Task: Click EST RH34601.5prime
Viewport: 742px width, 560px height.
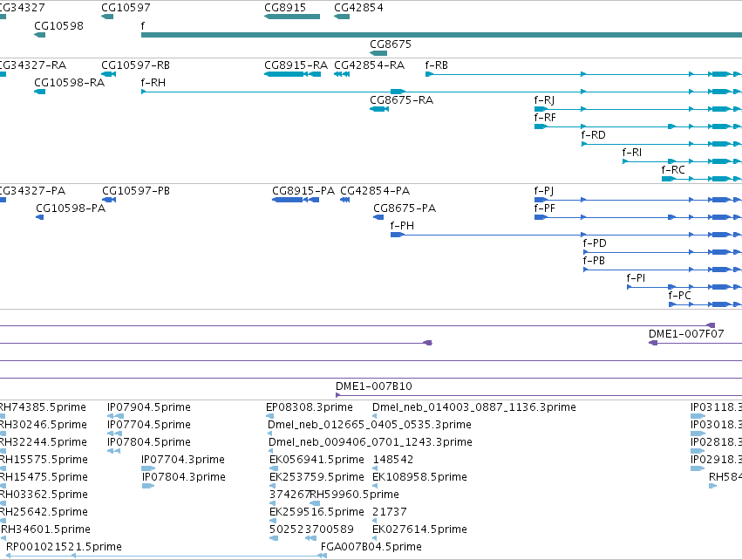Action: pyautogui.click(x=45, y=529)
